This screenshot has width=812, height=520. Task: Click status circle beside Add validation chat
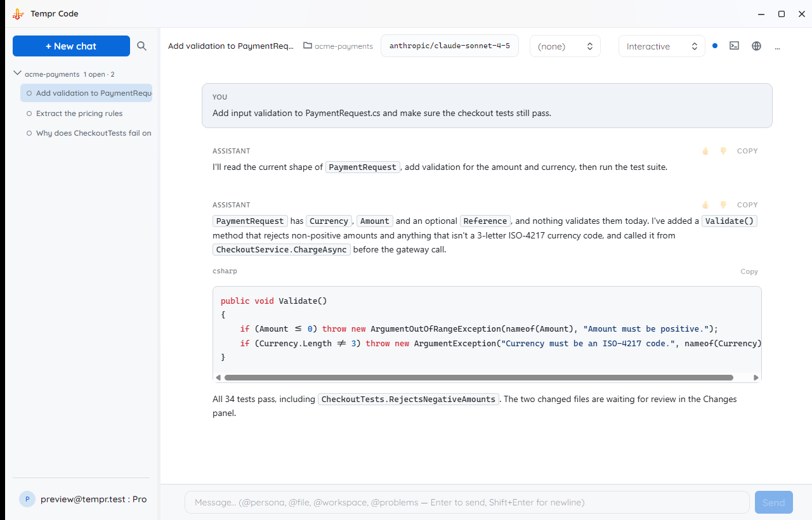click(x=29, y=93)
